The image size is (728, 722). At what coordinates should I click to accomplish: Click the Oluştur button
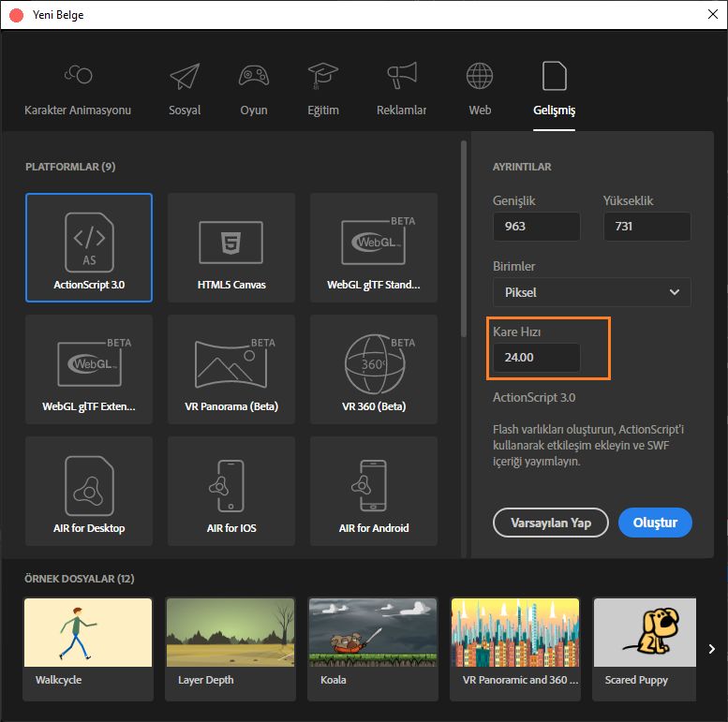click(x=655, y=523)
